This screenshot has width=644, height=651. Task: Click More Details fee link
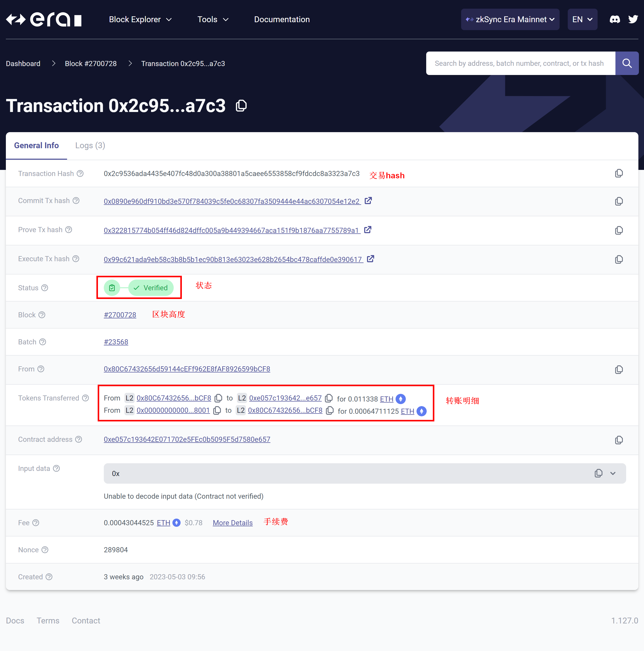tap(232, 523)
